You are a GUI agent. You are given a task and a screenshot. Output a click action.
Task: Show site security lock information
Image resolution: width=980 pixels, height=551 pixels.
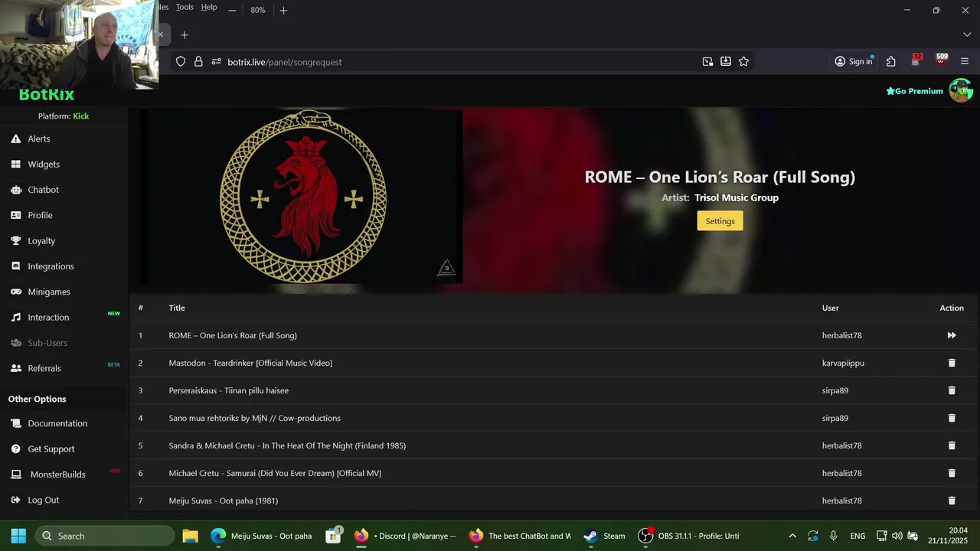[x=198, y=62]
